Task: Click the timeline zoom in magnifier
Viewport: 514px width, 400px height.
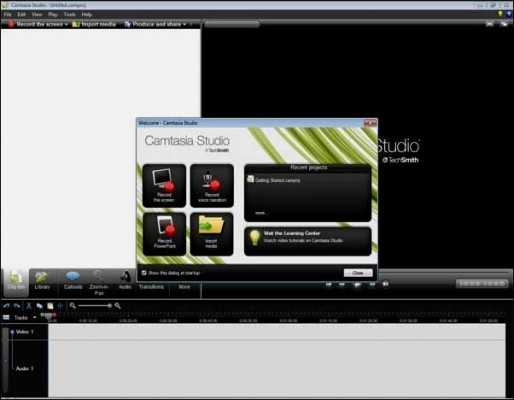Action: [117, 305]
